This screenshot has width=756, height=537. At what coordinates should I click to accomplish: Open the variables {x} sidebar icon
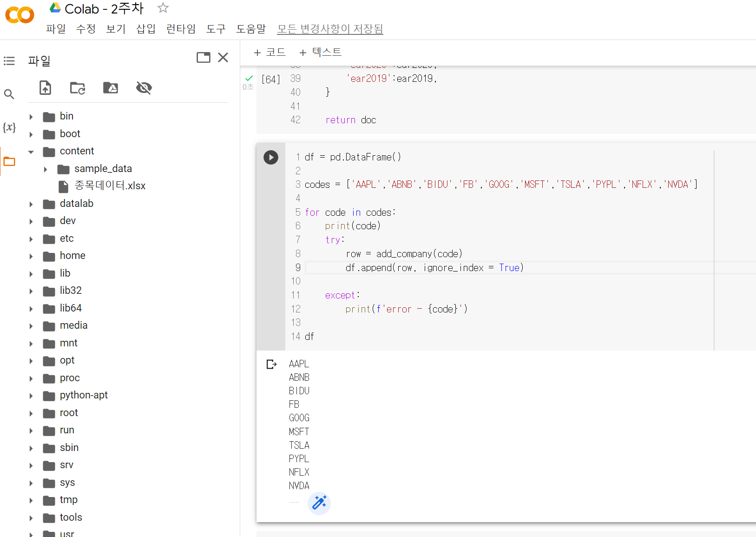[x=9, y=127]
